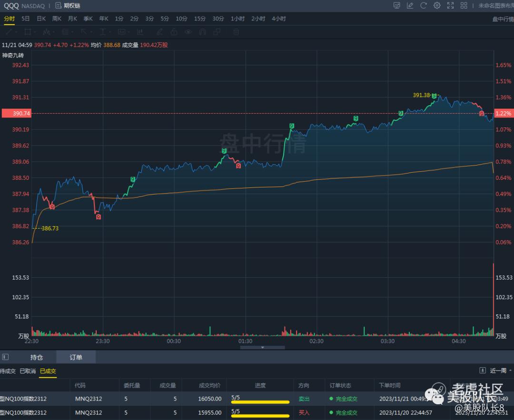514x420 pixels.
Task: Select the 2小时 interval
Action: pos(258,19)
